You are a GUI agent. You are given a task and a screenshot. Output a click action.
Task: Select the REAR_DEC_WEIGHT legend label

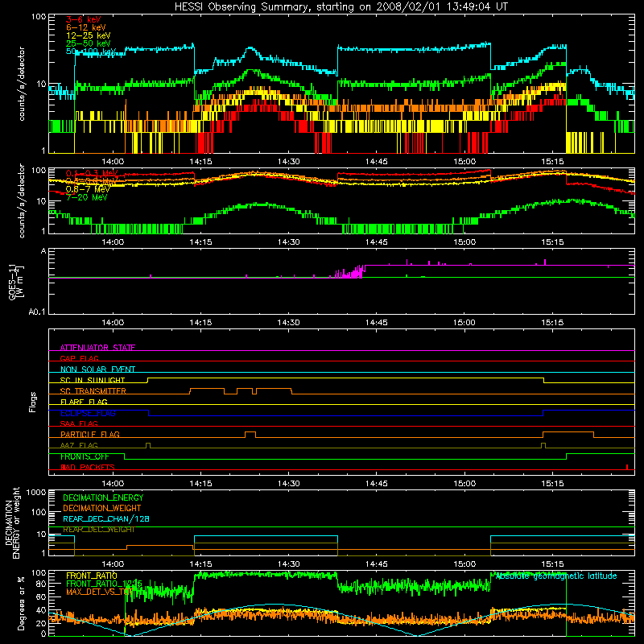pos(99,530)
